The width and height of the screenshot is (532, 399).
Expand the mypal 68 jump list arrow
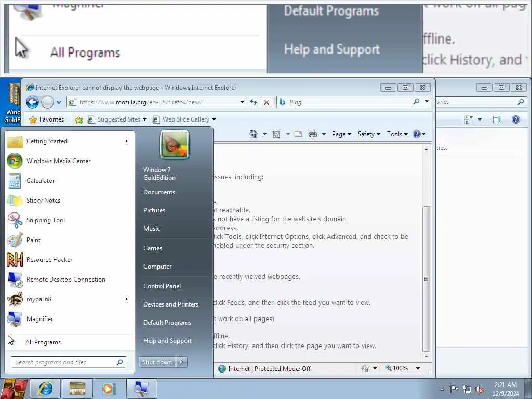point(127,299)
